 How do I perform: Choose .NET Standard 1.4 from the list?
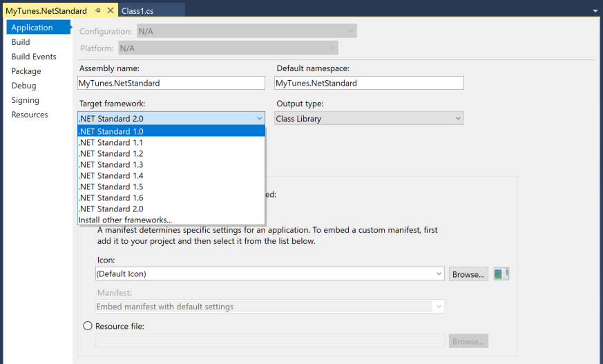[x=171, y=175]
